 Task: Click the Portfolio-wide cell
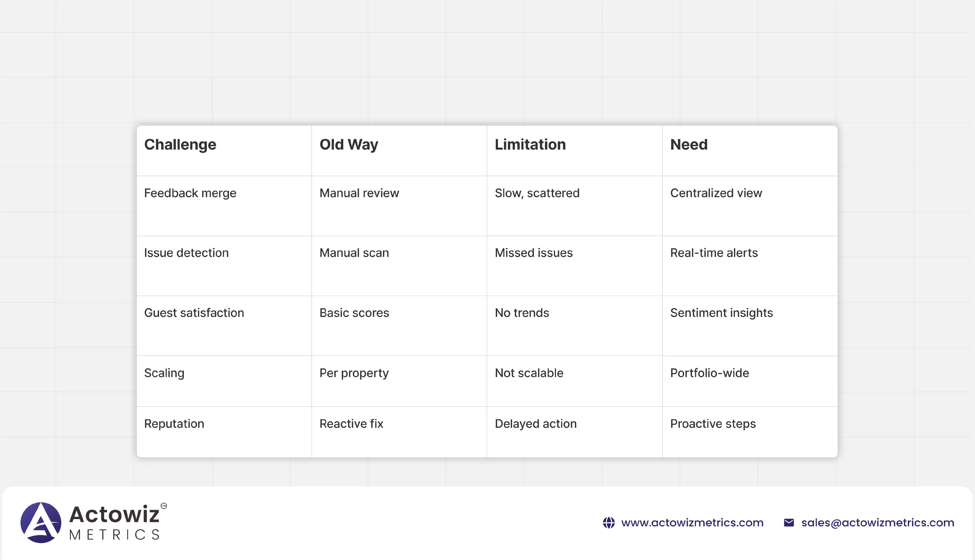pos(709,373)
